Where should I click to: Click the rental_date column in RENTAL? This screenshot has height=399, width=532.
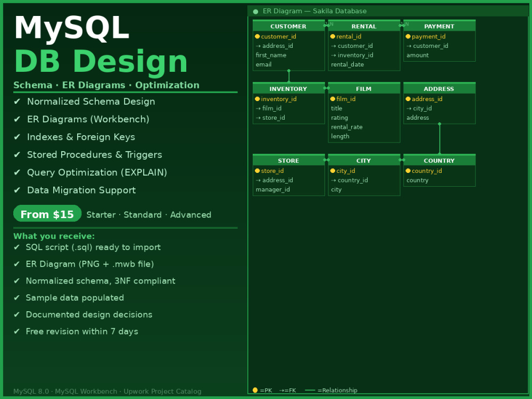coord(347,64)
